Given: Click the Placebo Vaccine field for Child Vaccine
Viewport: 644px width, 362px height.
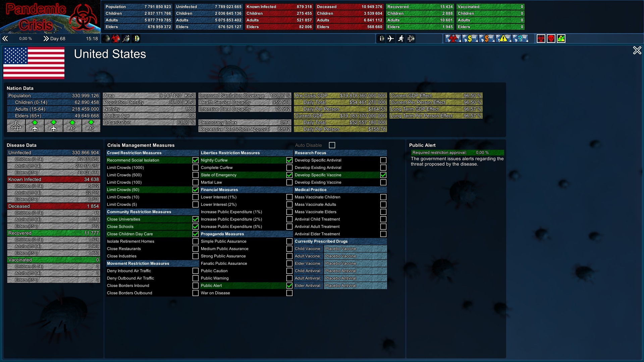Looking at the screenshot, I should pos(355,249).
